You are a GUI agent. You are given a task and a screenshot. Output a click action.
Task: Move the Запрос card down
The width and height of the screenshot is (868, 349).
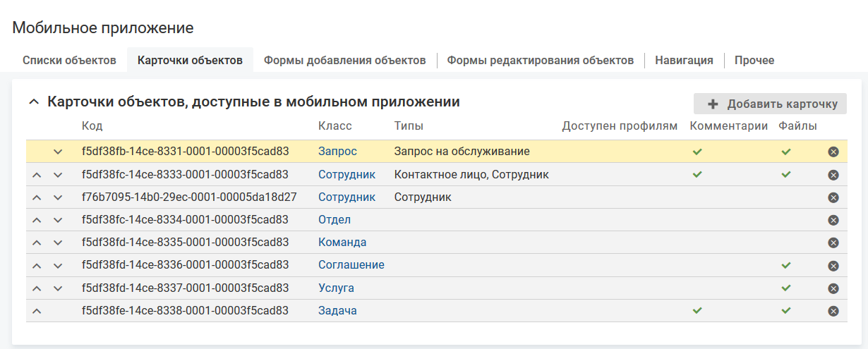click(58, 152)
